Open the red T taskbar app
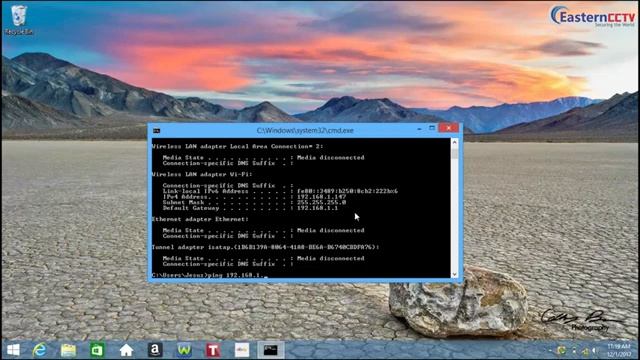The image size is (640, 360). (213, 350)
